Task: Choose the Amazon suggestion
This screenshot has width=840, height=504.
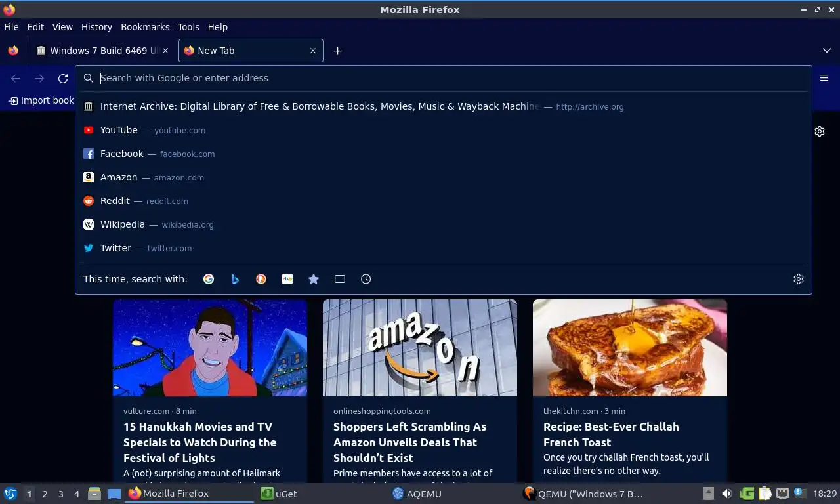Action: pyautogui.click(x=443, y=177)
